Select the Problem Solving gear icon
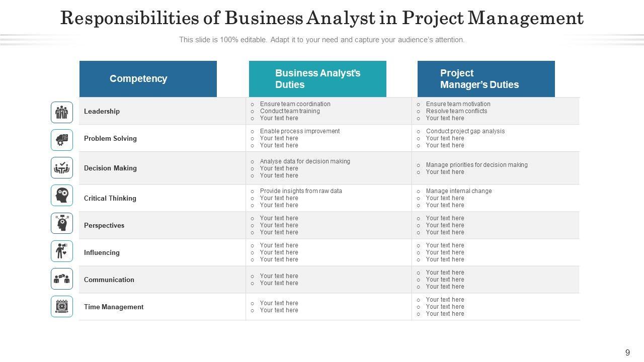 [62, 140]
